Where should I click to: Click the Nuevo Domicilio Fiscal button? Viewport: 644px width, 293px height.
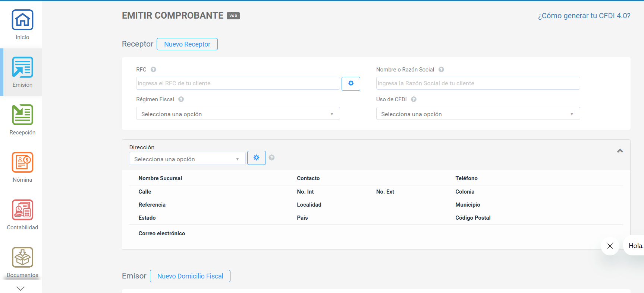click(190, 276)
